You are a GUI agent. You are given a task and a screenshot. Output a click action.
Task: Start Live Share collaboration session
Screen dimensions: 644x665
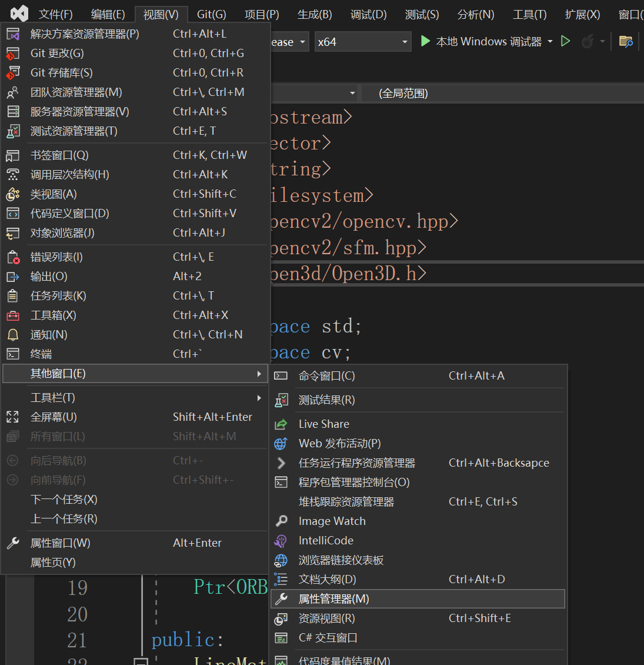323,424
